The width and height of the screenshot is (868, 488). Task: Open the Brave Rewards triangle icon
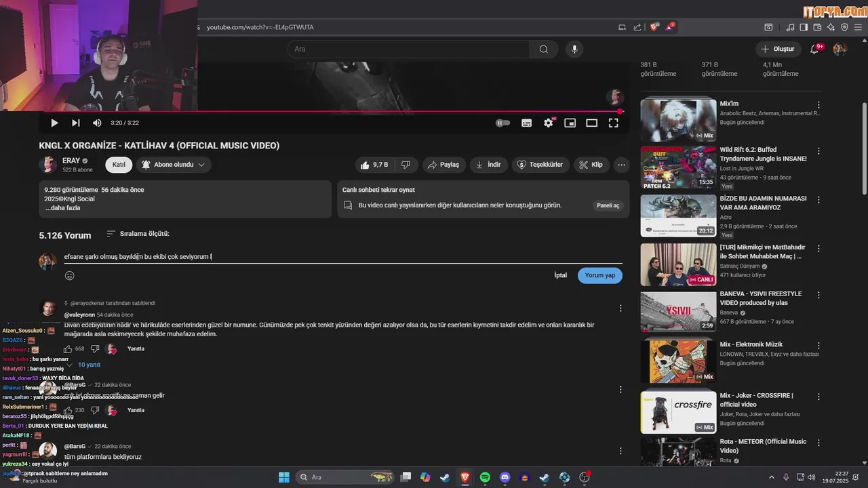[x=670, y=27]
